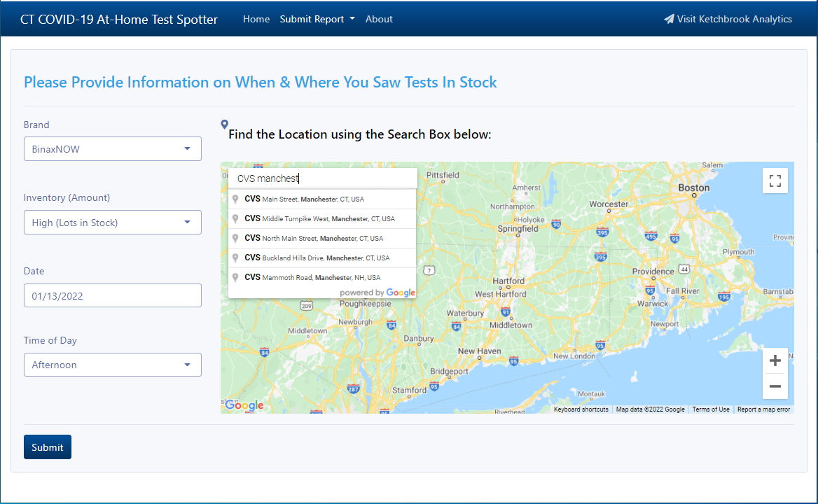818x504 pixels.
Task: Click the New London label on the map
Action: pos(574,356)
